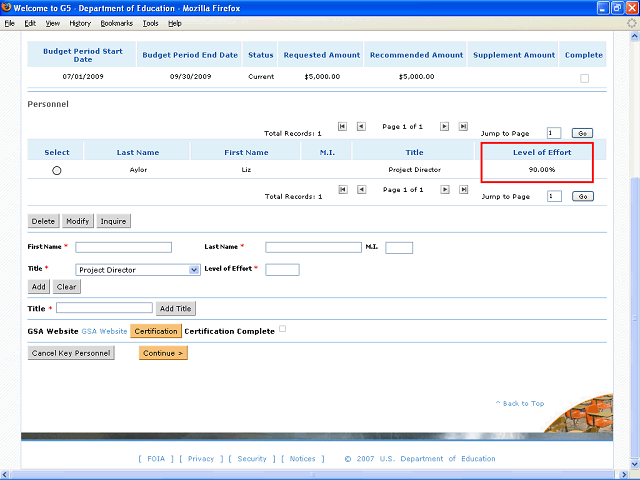Click previous page arrow in top pagination
640x480 pixels.
click(361, 127)
